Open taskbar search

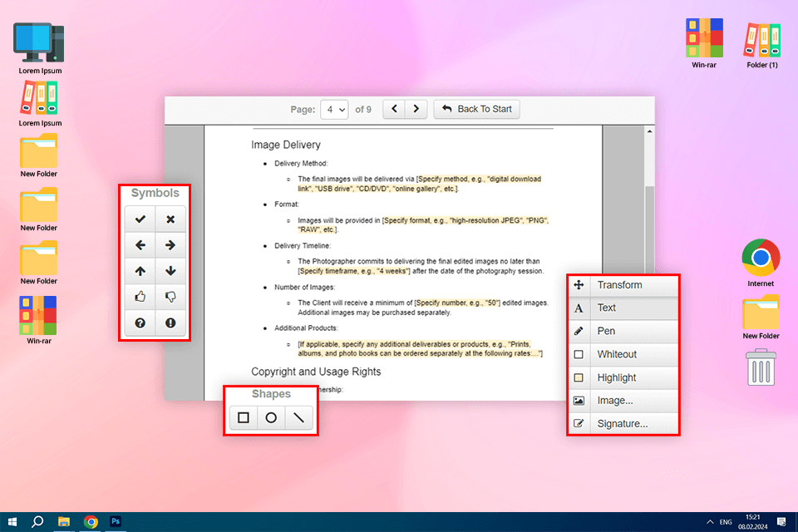[x=37, y=522]
